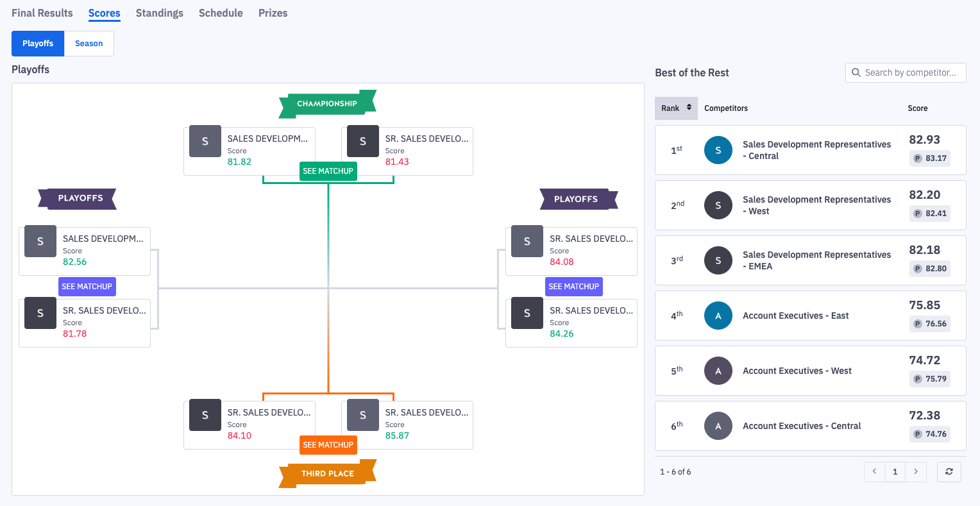Screen dimensions: 980x506
Task: Go to the next results page
Action: [916, 472]
